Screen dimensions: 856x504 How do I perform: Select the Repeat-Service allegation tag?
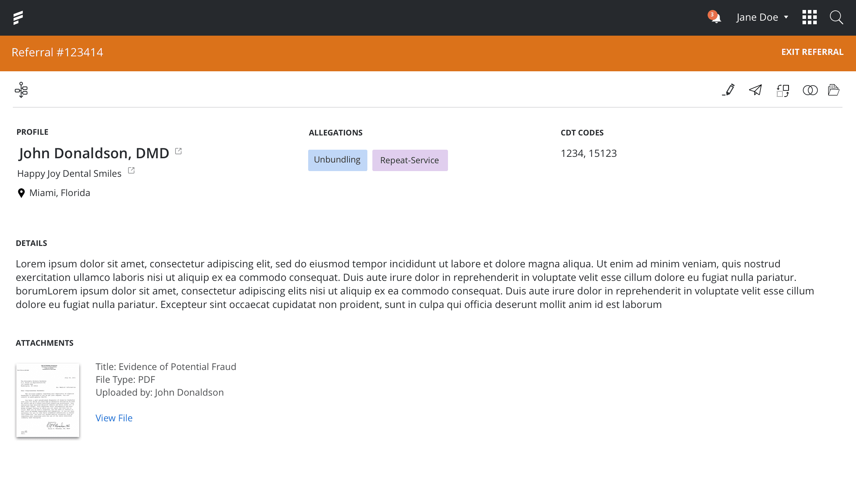click(410, 160)
